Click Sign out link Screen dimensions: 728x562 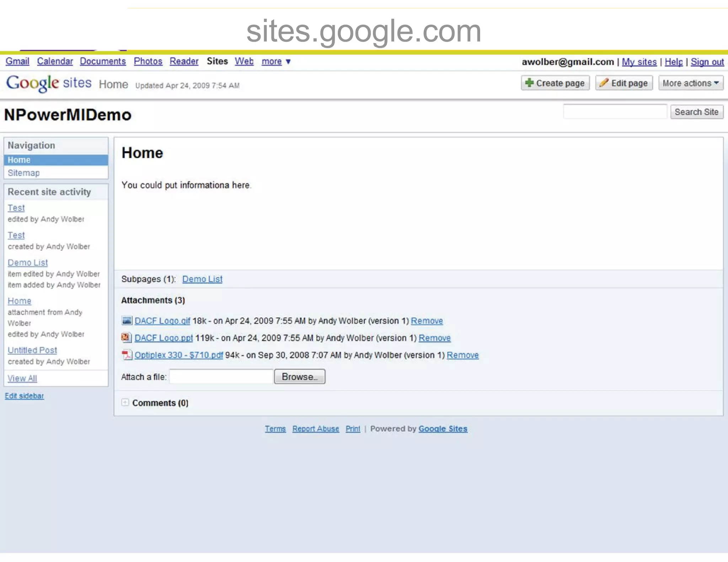point(707,62)
